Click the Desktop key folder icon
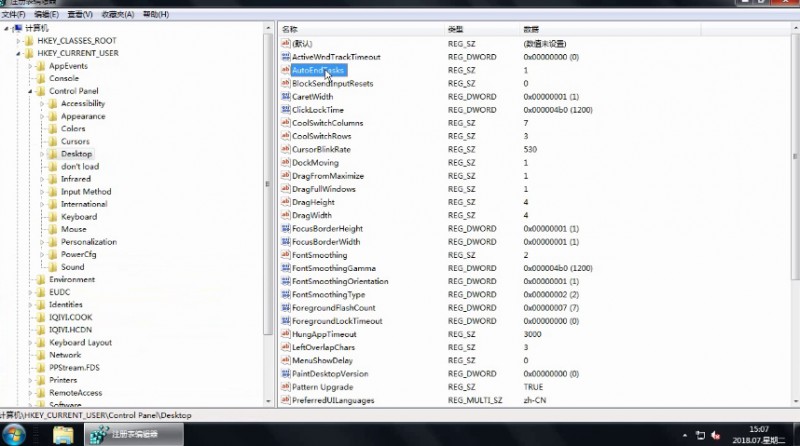 pyautogui.click(x=53, y=154)
